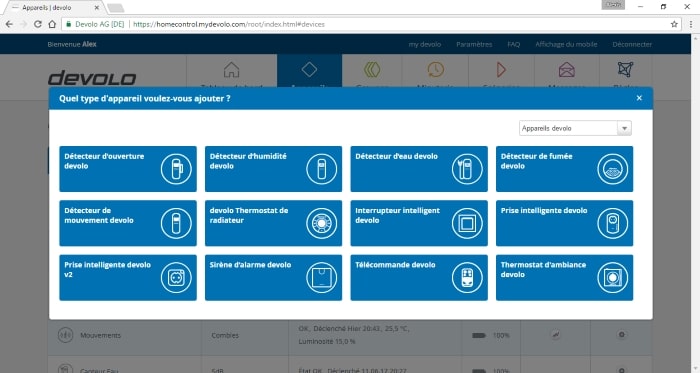Click the browser reload icon
Viewport: 700px width, 373px height.
(38, 24)
